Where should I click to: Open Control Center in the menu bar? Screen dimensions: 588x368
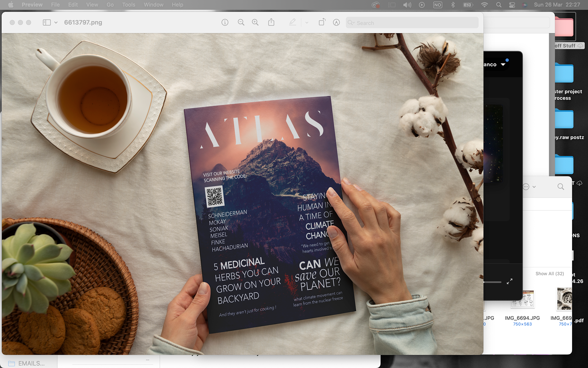pos(512,5)
